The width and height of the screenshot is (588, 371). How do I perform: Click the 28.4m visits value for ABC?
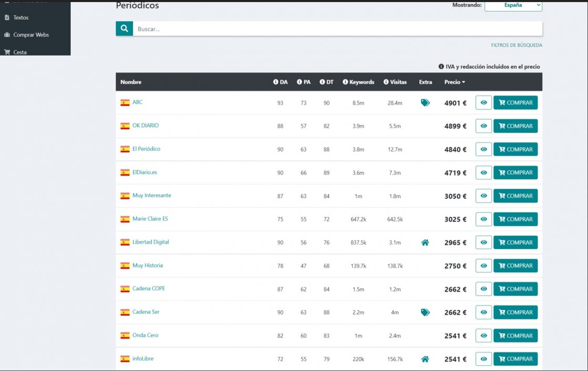pos(395,103)
